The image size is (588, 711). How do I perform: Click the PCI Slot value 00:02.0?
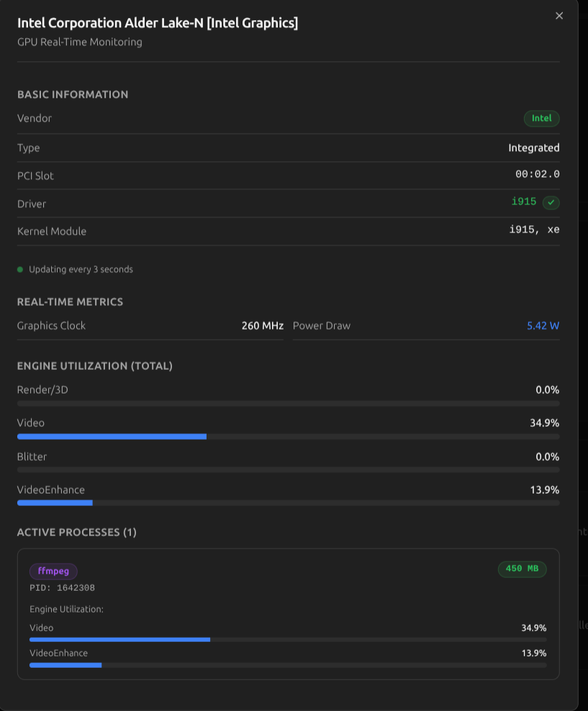pos(537,175)
